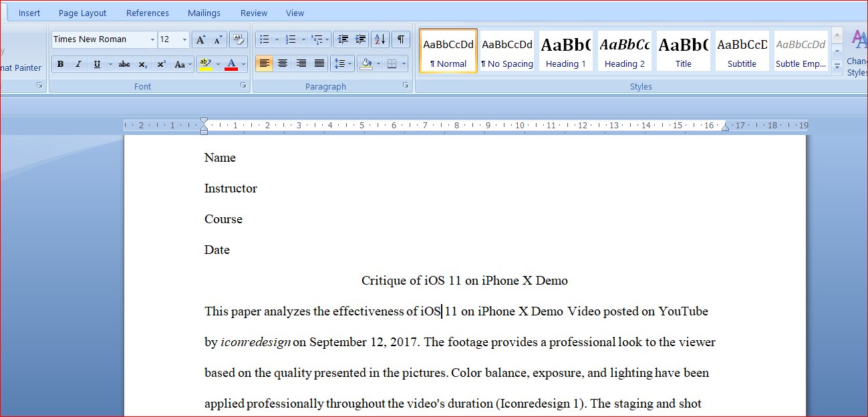Select the first line indent marker on ruler

tap(204, 122)
